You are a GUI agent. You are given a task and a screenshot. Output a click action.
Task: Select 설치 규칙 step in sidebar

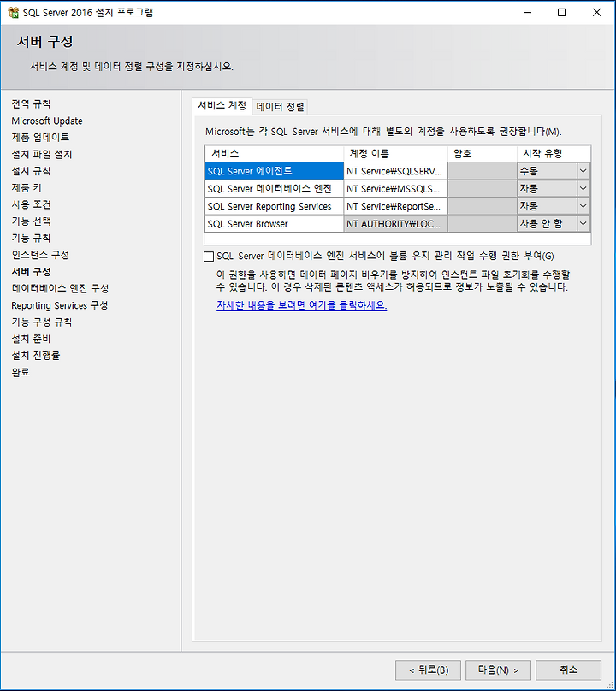point(31,171)
